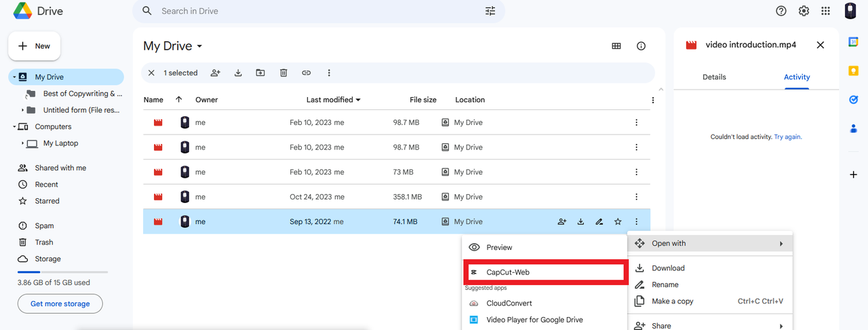Star the Sep 13, 2022 file
Viewport: 868px width, 330px height.
(x=618, y=221)
